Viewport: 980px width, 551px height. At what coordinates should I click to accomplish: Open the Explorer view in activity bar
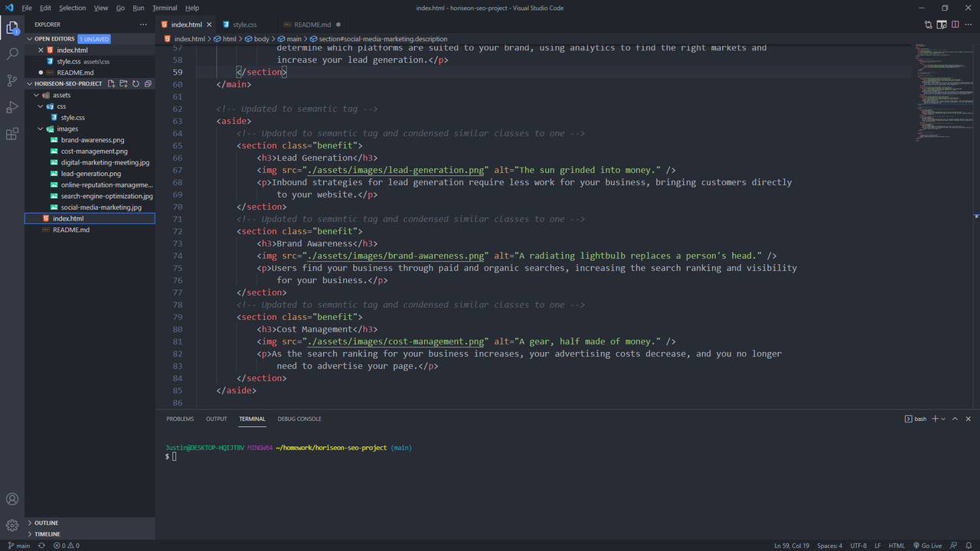pyautogui.click(x=12, y=28)
